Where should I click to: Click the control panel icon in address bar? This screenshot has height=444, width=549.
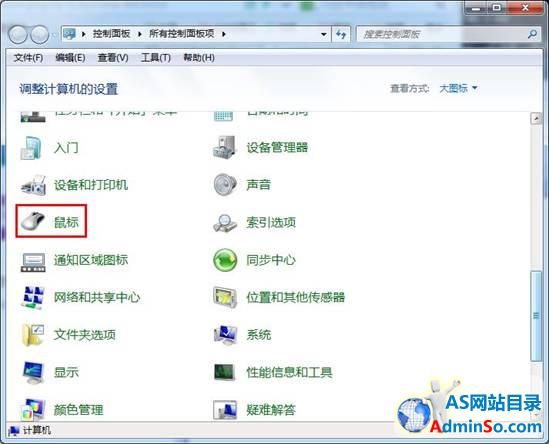click(x=69, y=34)
